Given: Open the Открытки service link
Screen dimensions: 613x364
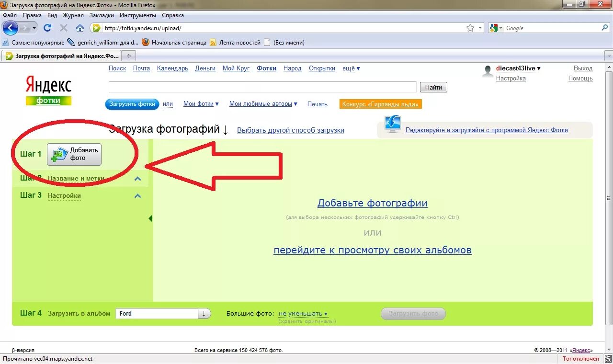Looking at the screenshot, I should coord(322,68).
